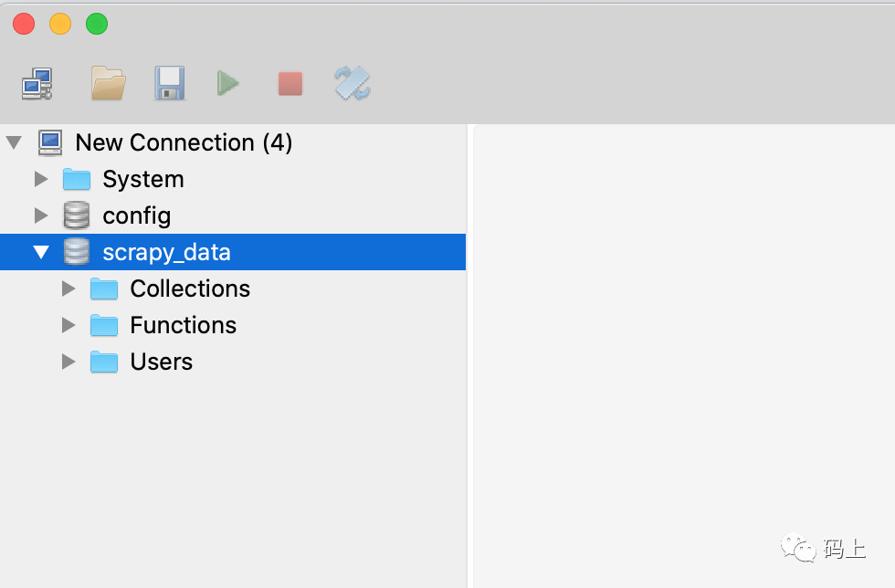Expand the Collections folder arrow
This screenshot has height=588, width=895.
pyautogui.click(x=68, y=289)
